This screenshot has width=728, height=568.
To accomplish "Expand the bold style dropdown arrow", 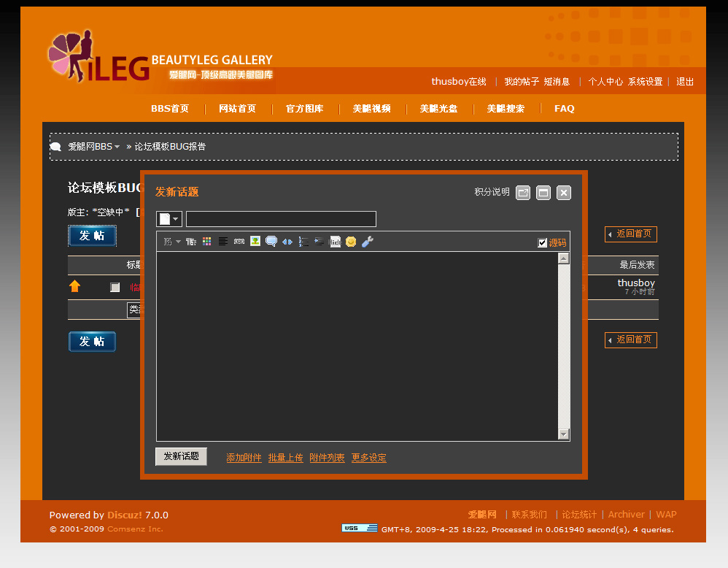I will click(177, 241).
